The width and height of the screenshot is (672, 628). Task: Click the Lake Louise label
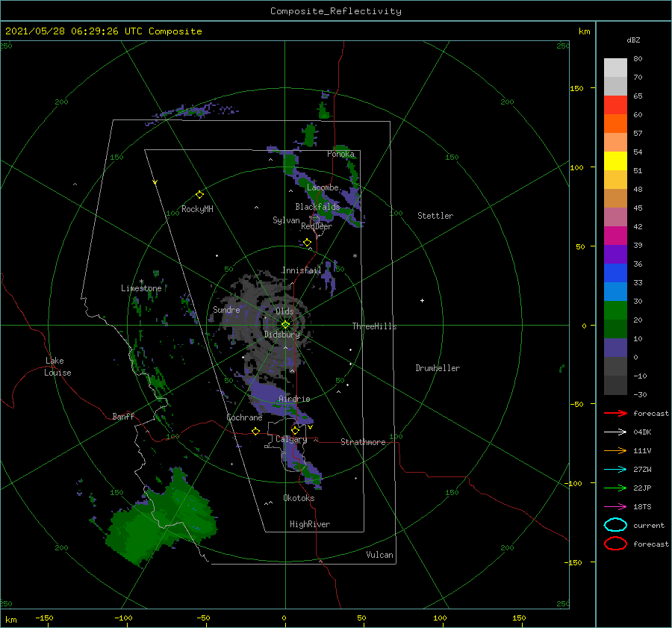click(57, 367)
